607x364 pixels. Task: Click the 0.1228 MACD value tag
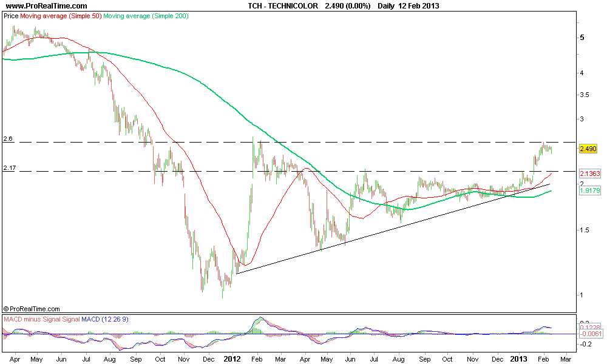coord(591,327)
